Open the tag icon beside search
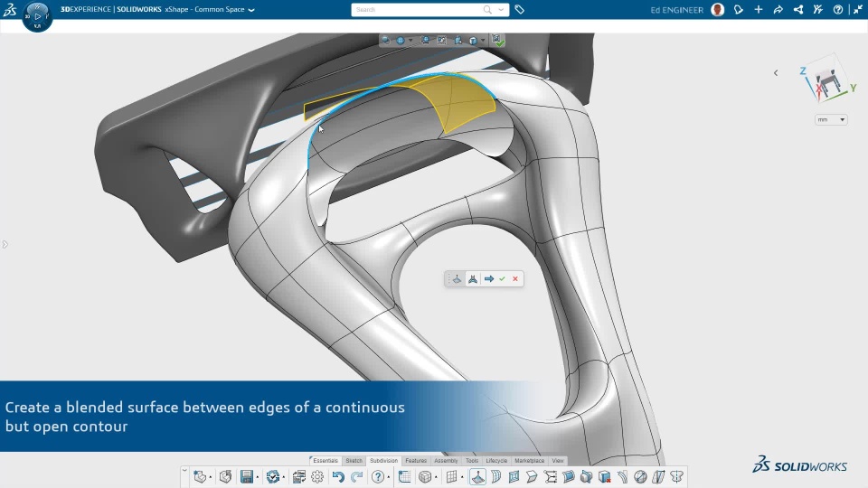This screenshot has height=488, width=868. tap(519, 9)
